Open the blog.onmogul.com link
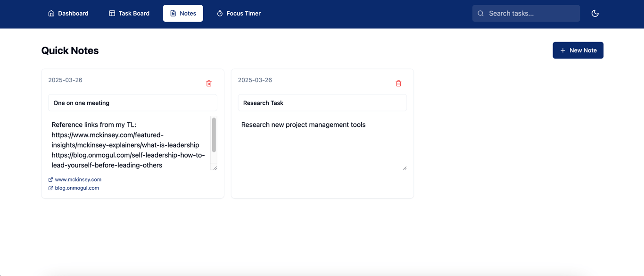The image size is (644, 276). tap(76, 188)
